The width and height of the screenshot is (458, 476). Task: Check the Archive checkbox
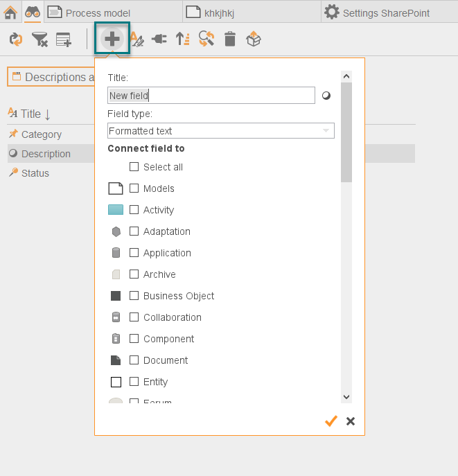point(134,274)
